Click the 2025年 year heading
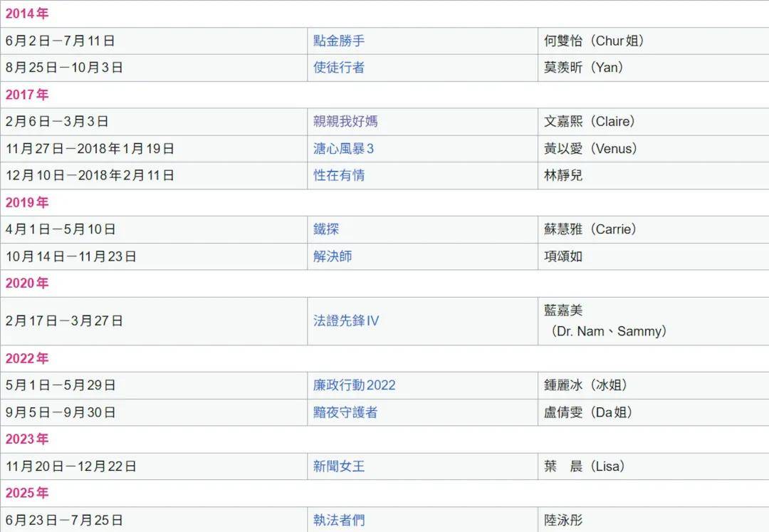 click(27, 493)
